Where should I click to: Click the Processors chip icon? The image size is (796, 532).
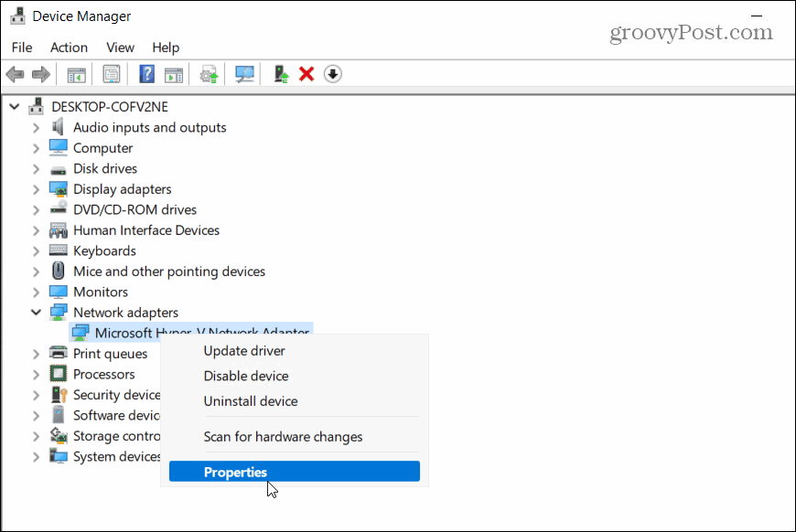point(59,374)
